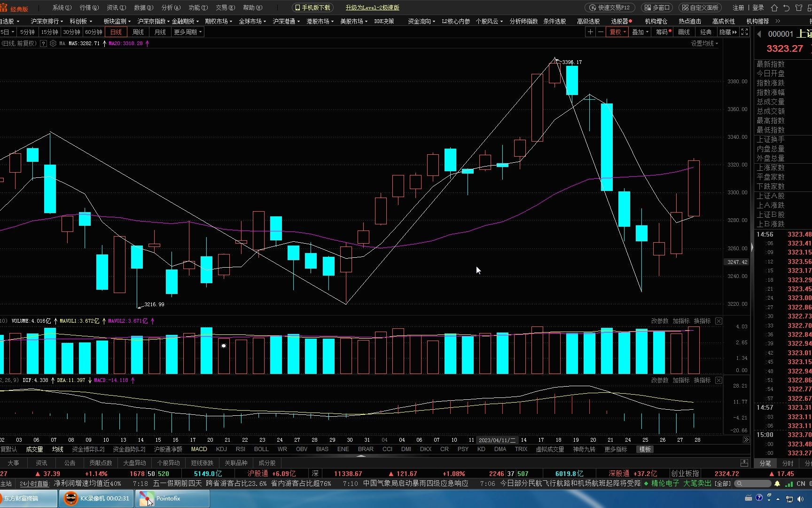
Task: Open MA indicator settings gear icon
Action: coord(53,43)
